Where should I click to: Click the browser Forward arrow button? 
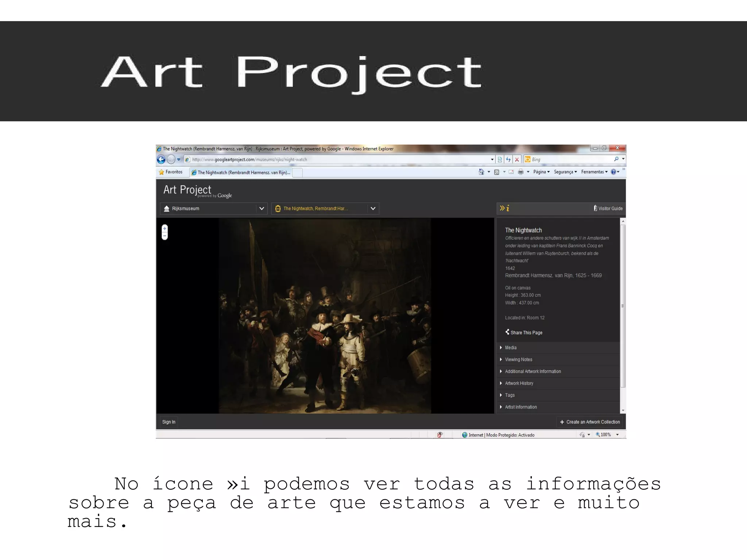[171, 159]
